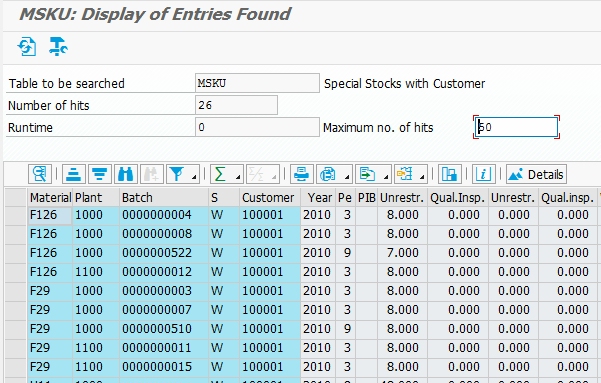Open Find with the binoculars icon

tap(125, 174)
